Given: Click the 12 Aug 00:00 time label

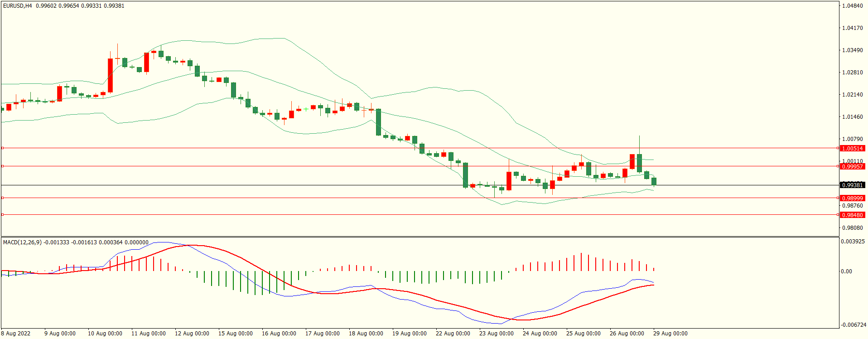Looking at the screenshot, I should [192, 334].
